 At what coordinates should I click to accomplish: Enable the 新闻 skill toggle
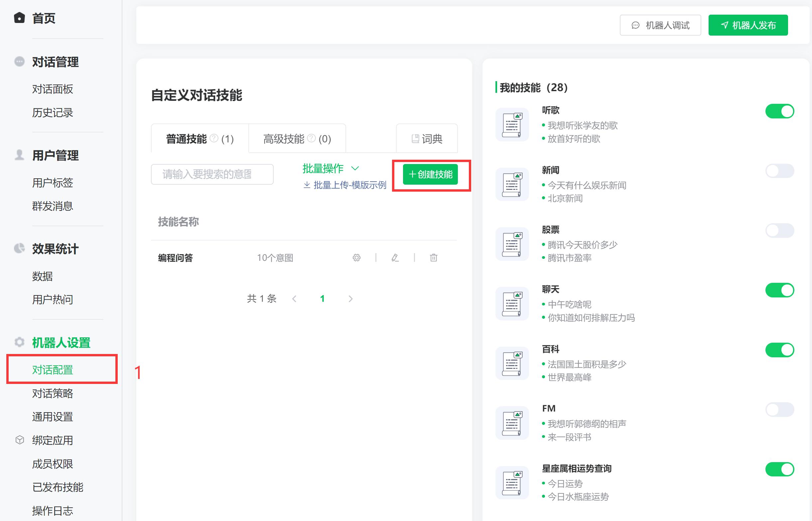click(x=779, y=171)
